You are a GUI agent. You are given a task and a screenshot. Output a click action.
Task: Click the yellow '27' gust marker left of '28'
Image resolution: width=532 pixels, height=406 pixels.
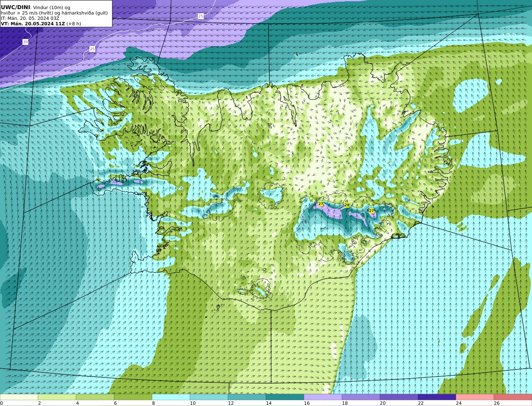321,204
